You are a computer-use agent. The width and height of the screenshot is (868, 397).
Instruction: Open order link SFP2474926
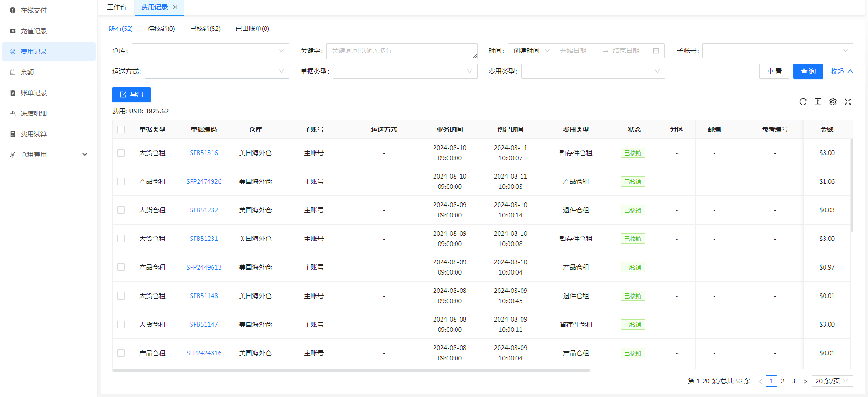pyautogui.click(x=204, y=181)
